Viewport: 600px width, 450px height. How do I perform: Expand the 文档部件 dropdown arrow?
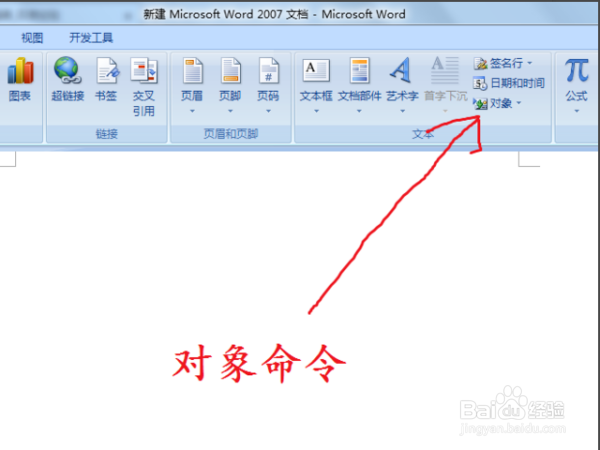pyautogui.click(x=359, y=111)
